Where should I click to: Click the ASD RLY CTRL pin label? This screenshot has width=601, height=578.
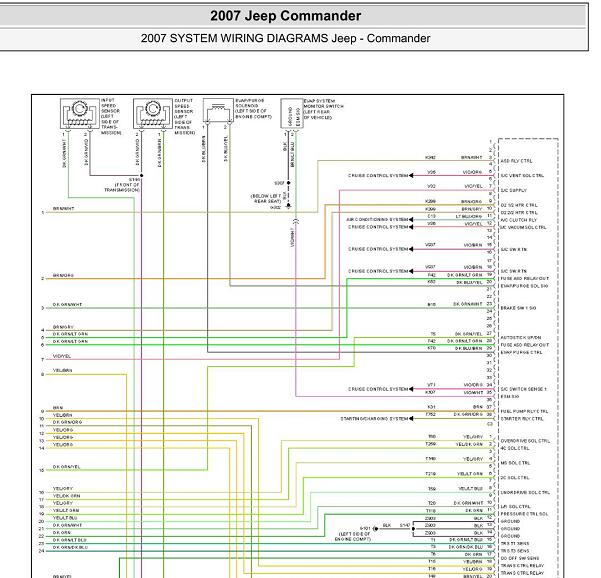pos(516,161)
